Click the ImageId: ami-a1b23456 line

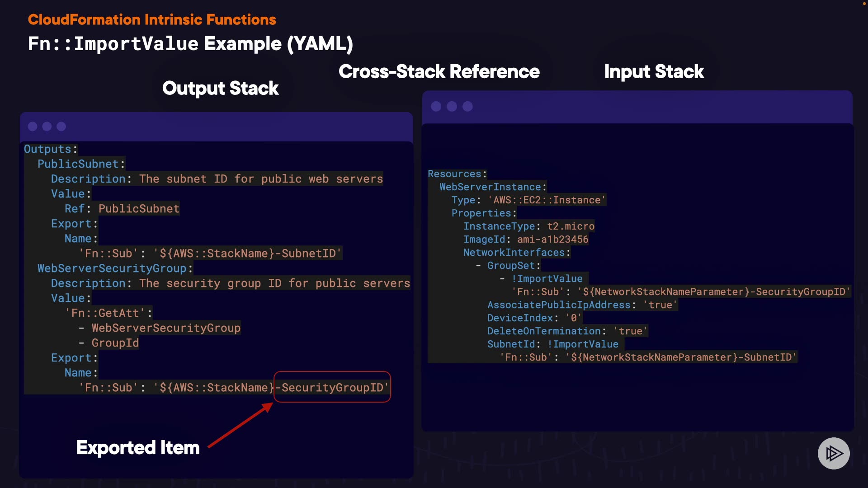click(x=526, y=239)
